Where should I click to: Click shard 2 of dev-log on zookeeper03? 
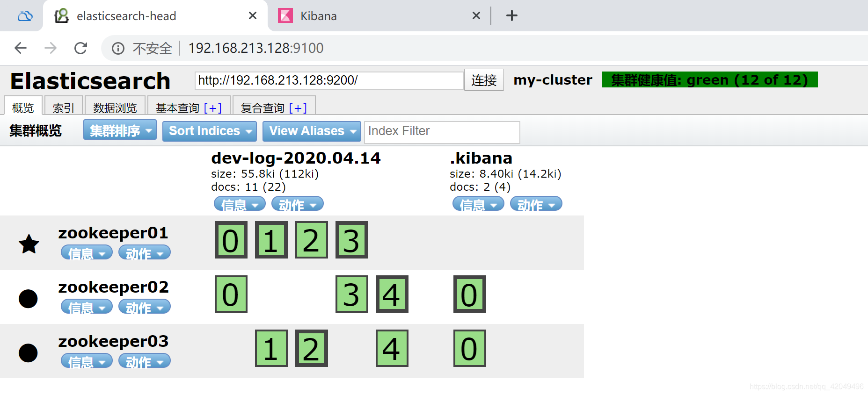312,348
